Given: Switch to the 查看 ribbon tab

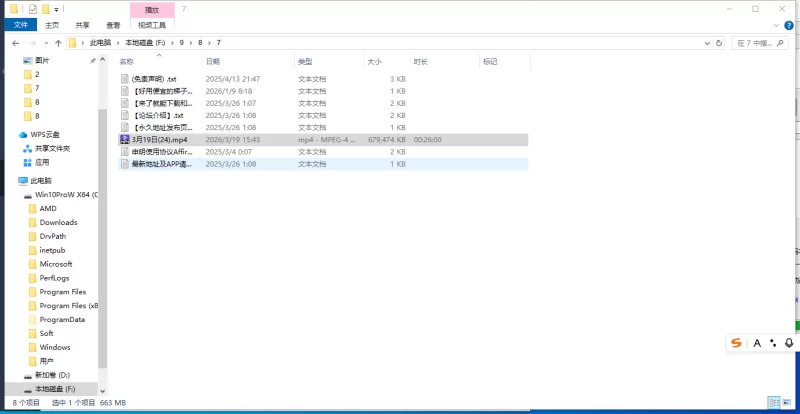Looking at the screenshot, I should click(113, 25).
